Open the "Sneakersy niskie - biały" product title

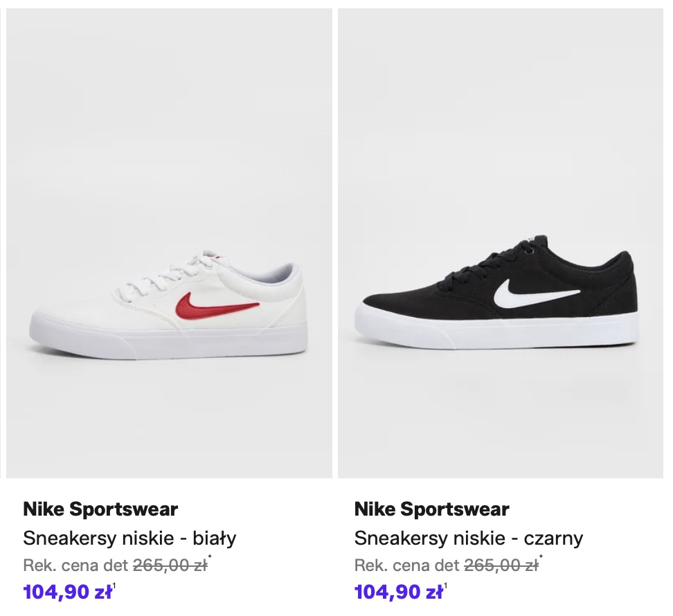pos(129,538)
